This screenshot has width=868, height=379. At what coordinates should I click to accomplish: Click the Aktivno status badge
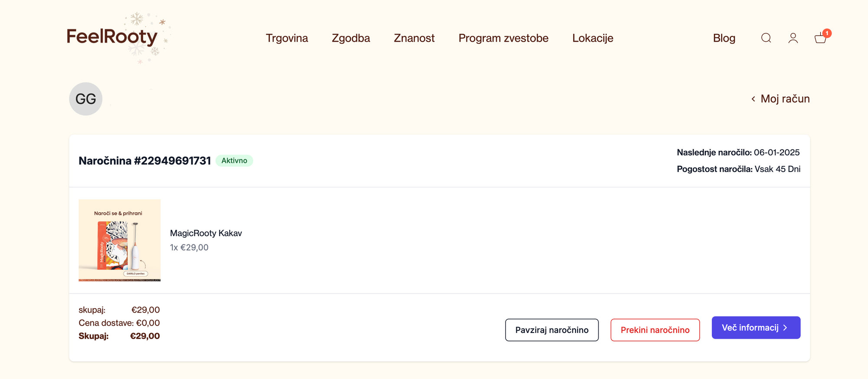click(234, 161)
